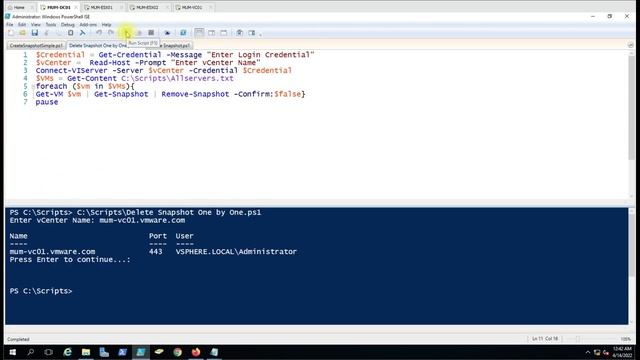Click the 'Completed' status bar text

pos(18,339)
